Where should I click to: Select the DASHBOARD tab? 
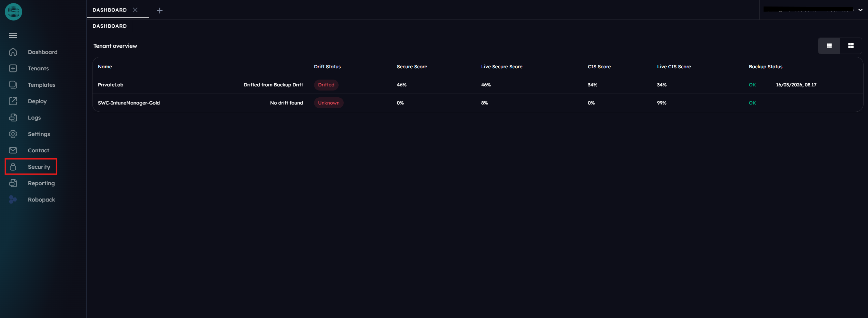coord(110,10)
